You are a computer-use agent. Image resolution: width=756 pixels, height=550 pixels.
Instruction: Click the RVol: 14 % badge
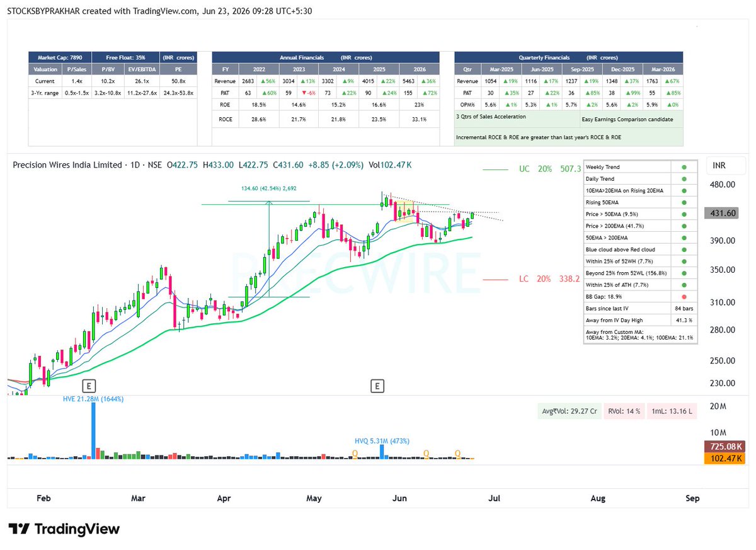click(625, 411)
